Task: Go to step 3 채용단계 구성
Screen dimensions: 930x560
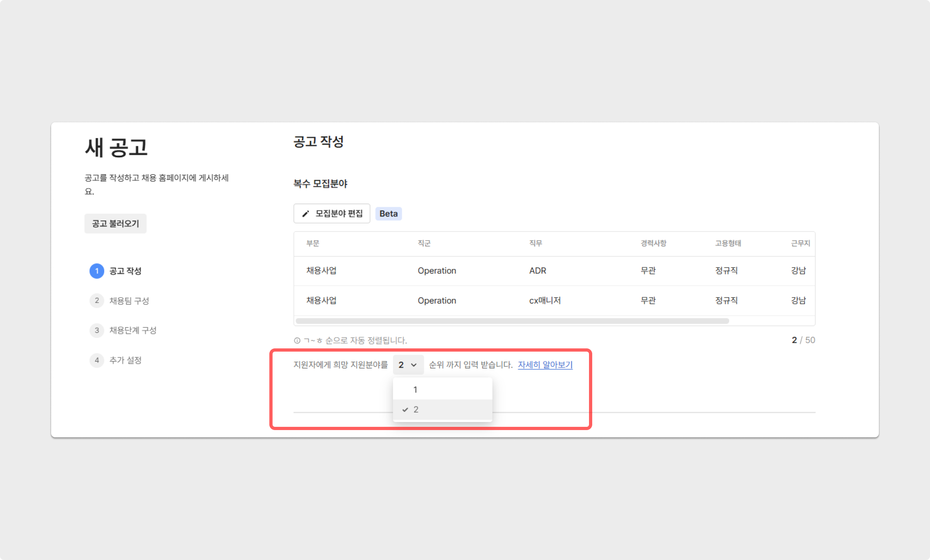Action: click(123, 330)
